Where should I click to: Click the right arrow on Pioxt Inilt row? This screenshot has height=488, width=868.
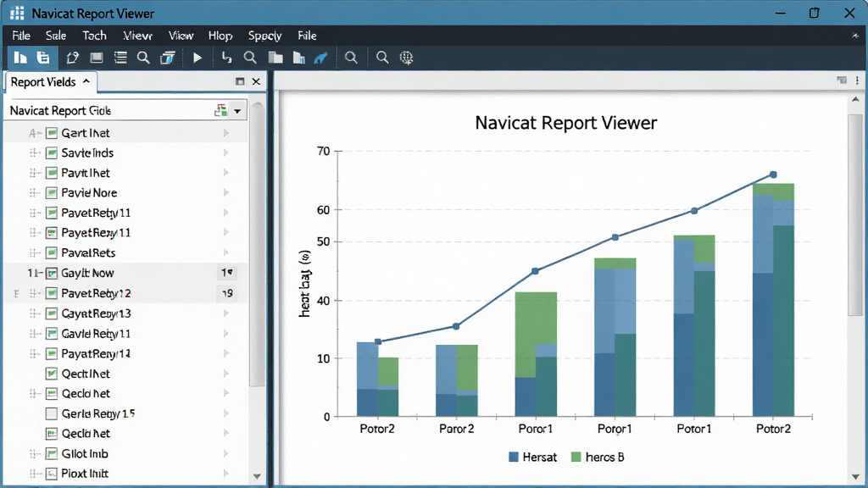click(x=225, y=474)
